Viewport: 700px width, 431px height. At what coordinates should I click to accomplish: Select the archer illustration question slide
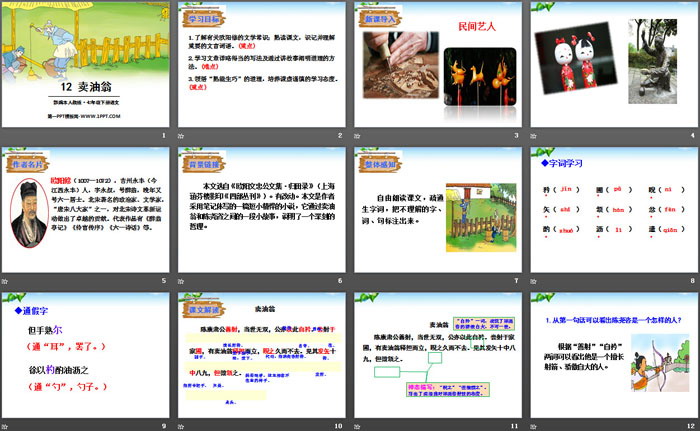(x=614, y=356)
